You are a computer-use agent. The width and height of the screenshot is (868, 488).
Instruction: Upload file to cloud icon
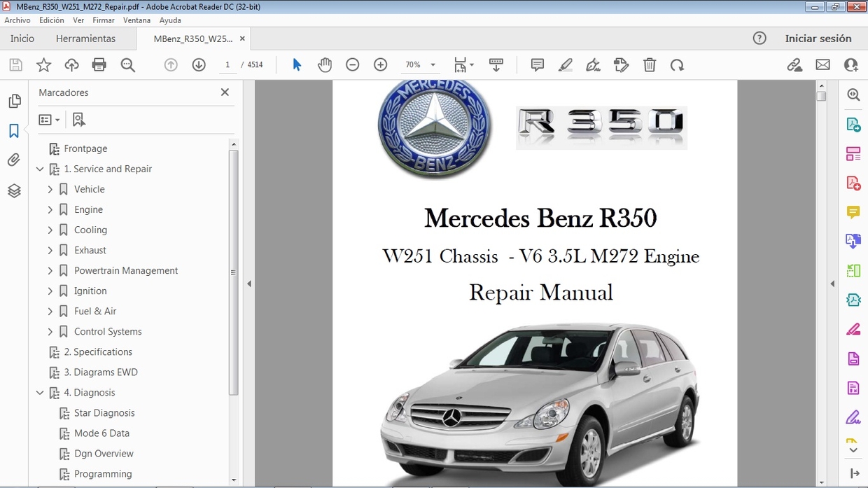(71, 65)
